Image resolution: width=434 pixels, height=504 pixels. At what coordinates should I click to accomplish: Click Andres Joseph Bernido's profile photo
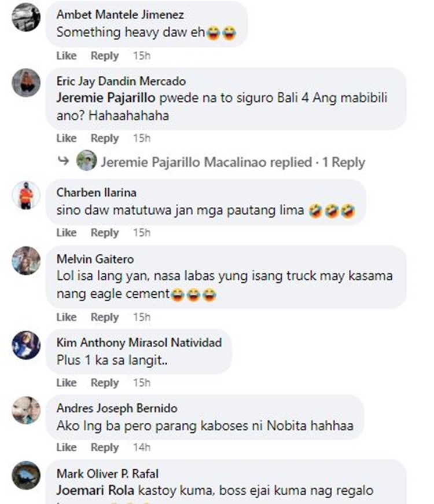(26, 410)
